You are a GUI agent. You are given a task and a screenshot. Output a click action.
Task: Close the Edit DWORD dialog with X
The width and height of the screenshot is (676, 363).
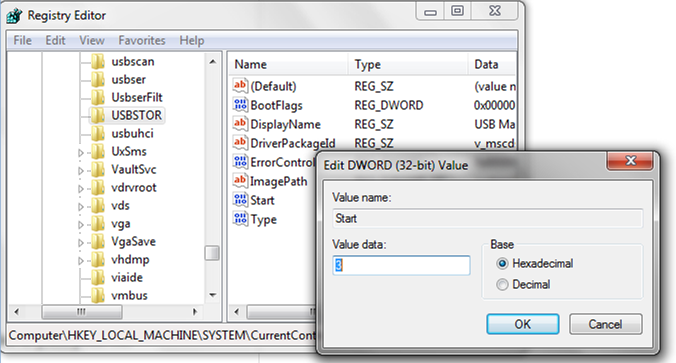[630, 161]
